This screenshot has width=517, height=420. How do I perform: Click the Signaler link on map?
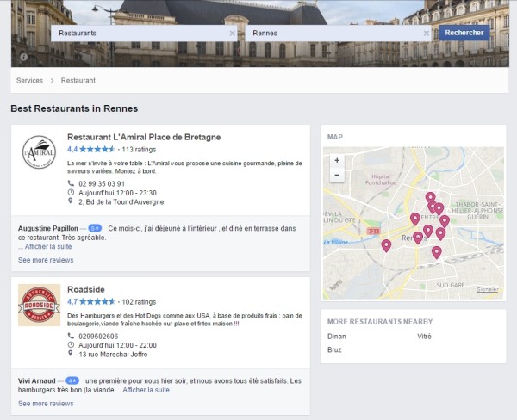pyautogui.click(x=488, y=289)
